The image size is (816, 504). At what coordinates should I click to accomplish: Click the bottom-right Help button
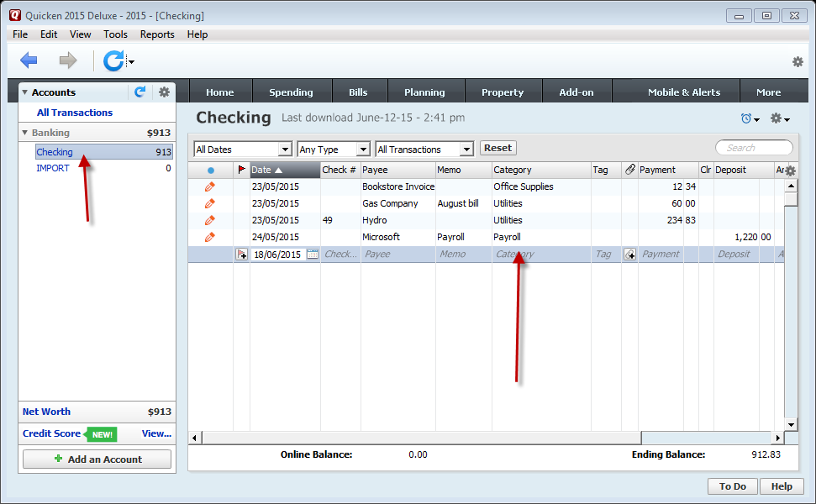[782, 486]
